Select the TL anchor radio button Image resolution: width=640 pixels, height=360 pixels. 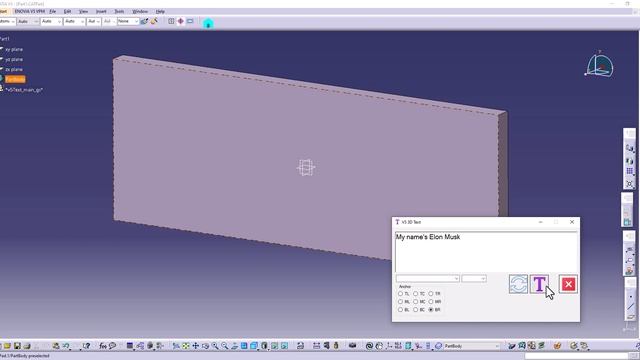tap(400, 294)
